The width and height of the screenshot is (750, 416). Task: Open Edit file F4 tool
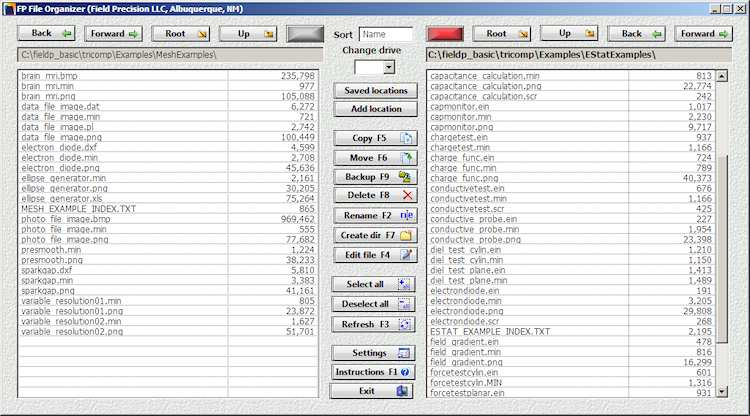[x=373, y=255]
